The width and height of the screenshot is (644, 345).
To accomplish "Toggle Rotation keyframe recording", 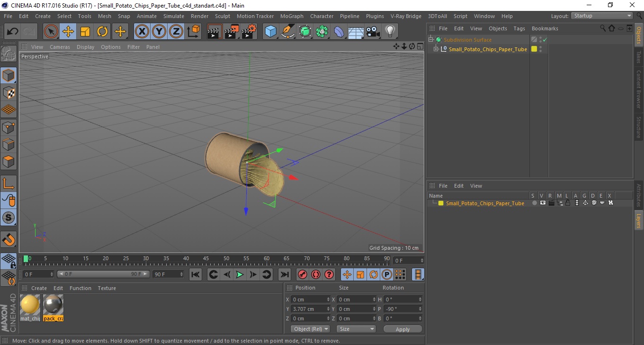I will 374,274.
